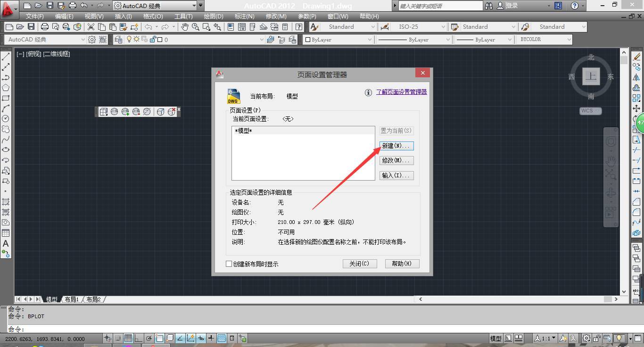
Task: Click the binoculars search icon
Action: coord(488,6)
